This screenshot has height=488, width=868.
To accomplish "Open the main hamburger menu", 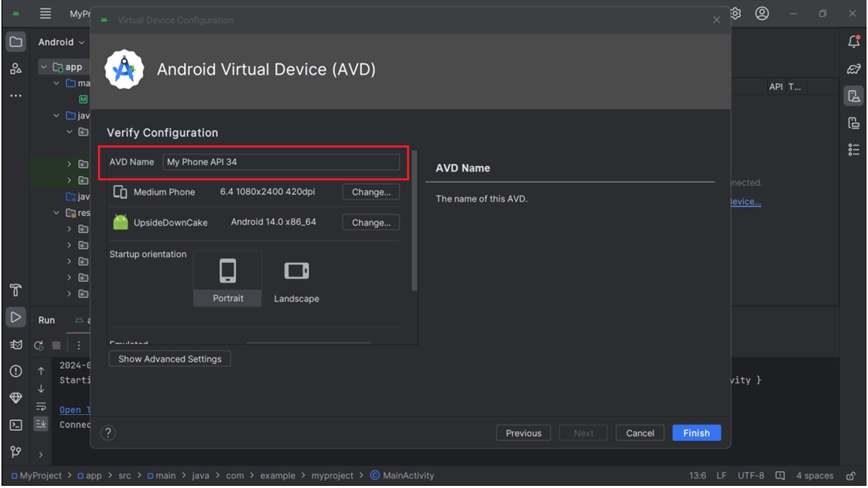I will click(45, 14).
